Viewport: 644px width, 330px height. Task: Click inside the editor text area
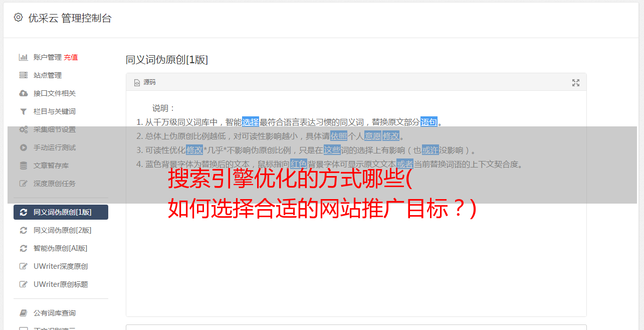tap(356, 251)
